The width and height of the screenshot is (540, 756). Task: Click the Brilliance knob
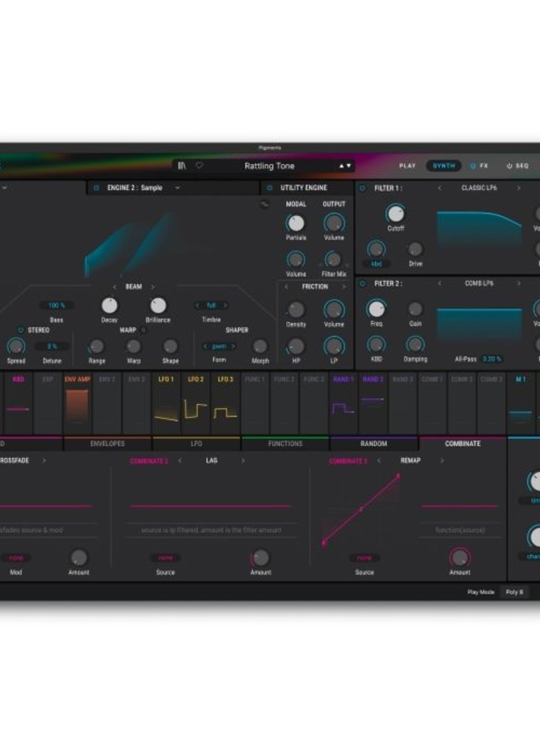pos(158,306)
